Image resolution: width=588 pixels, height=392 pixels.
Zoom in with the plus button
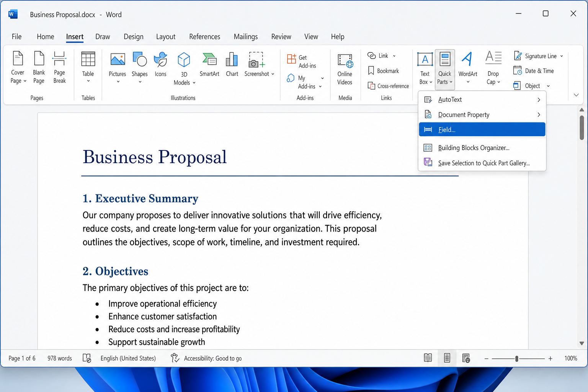click(550, 359)
